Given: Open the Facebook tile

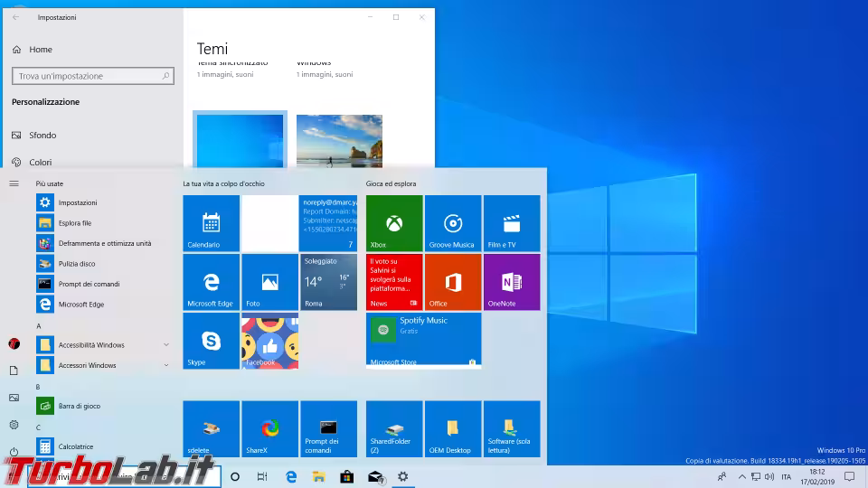Looking at the screenshot, I should click(269, 341).
